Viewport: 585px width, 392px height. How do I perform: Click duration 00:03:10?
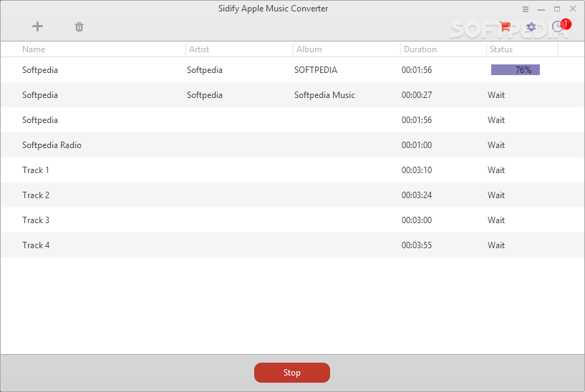[x=417, y=170]
